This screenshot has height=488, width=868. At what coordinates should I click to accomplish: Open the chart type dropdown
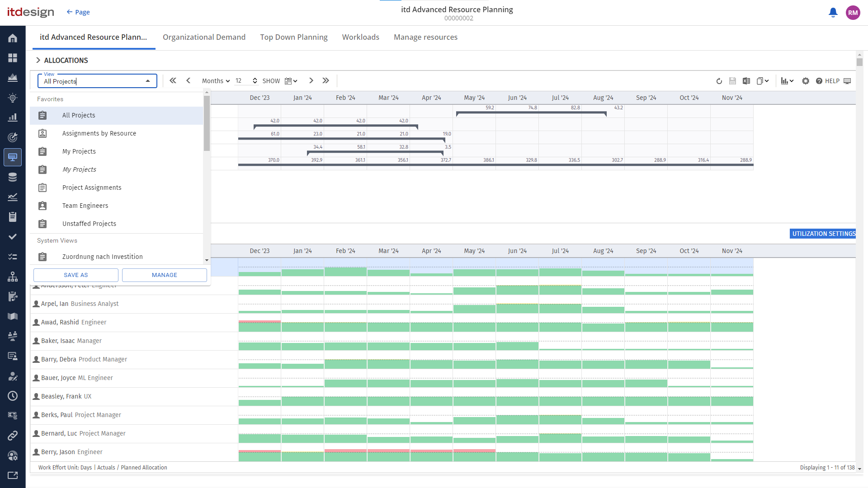787,81
